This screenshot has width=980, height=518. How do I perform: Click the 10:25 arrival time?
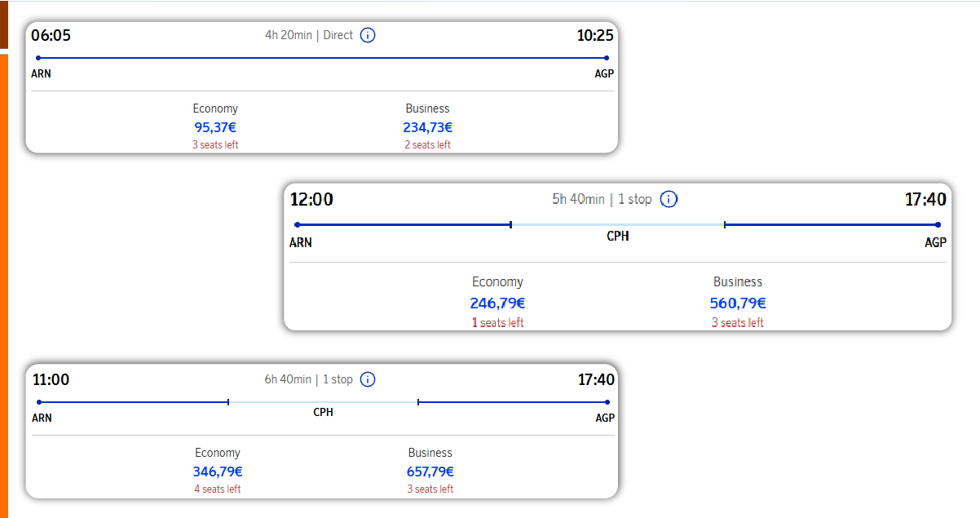[595, 35]
